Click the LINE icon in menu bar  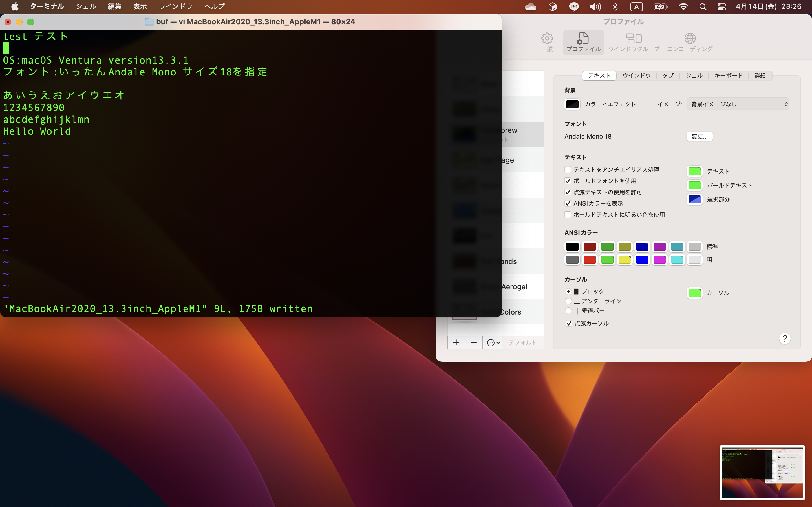[x=574, y=7]
